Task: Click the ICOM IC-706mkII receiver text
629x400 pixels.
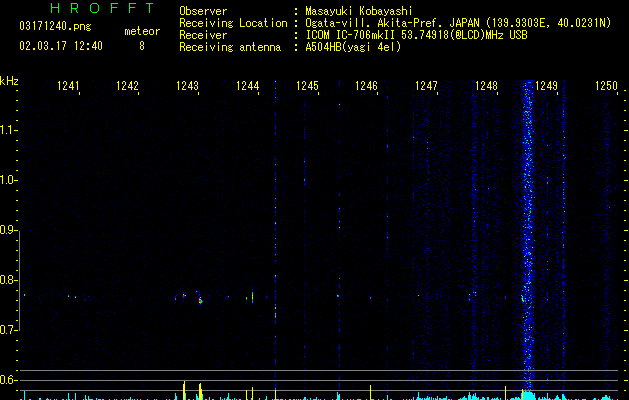Action: [416, 35]
